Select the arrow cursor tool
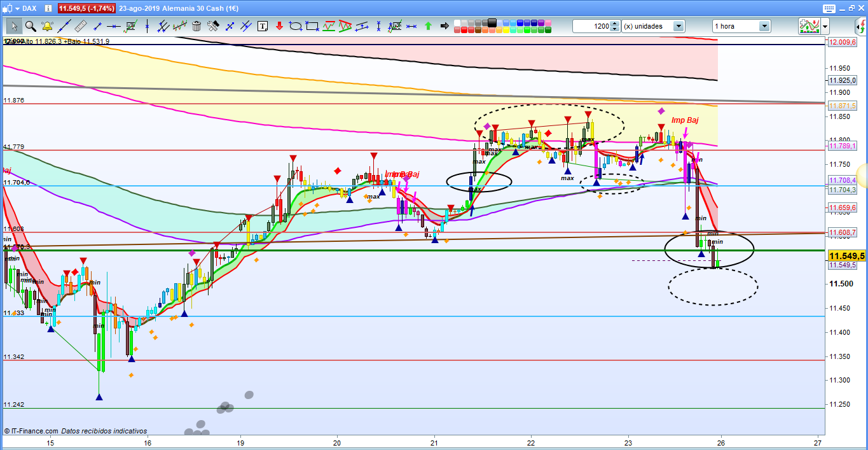The width and height of the screenshot is (868, 450). point(15,26)
